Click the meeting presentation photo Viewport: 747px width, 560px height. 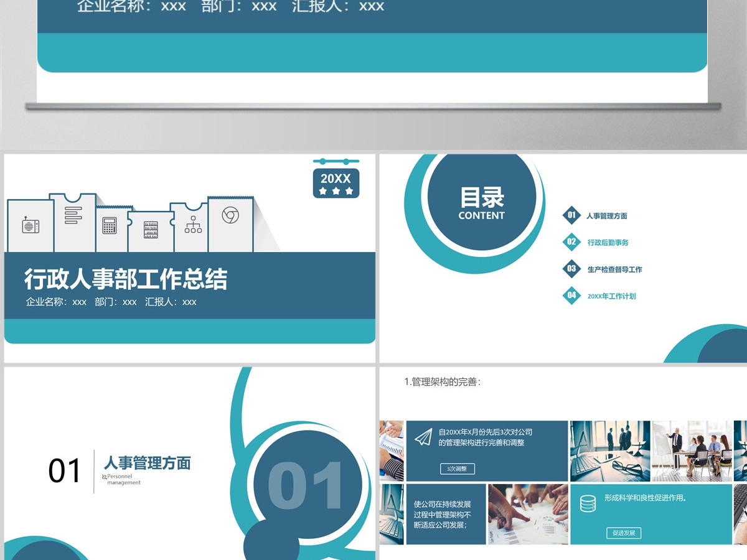692,451
